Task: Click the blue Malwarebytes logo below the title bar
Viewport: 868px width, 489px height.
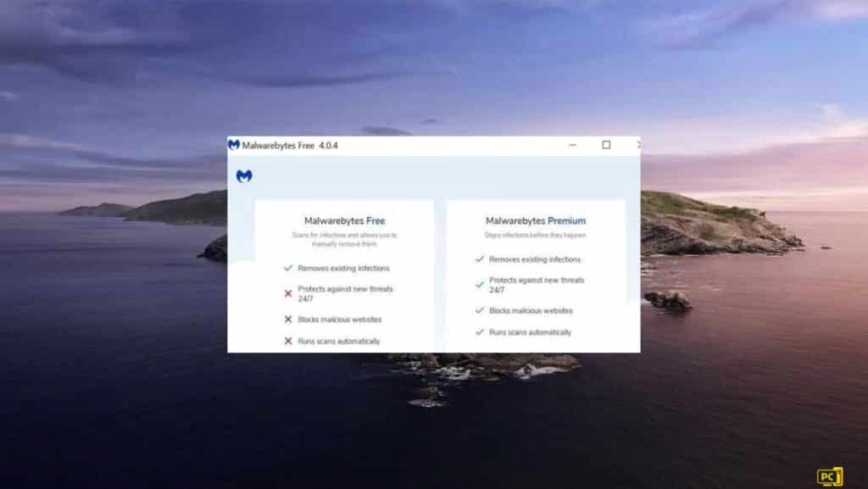Action: [244, 176]
